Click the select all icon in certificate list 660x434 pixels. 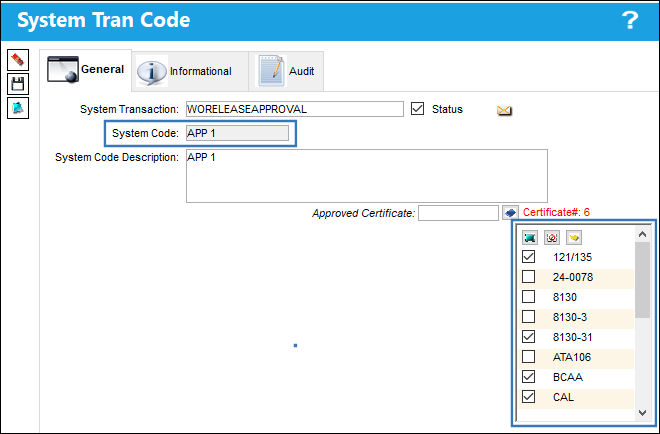tap(530, 237)
